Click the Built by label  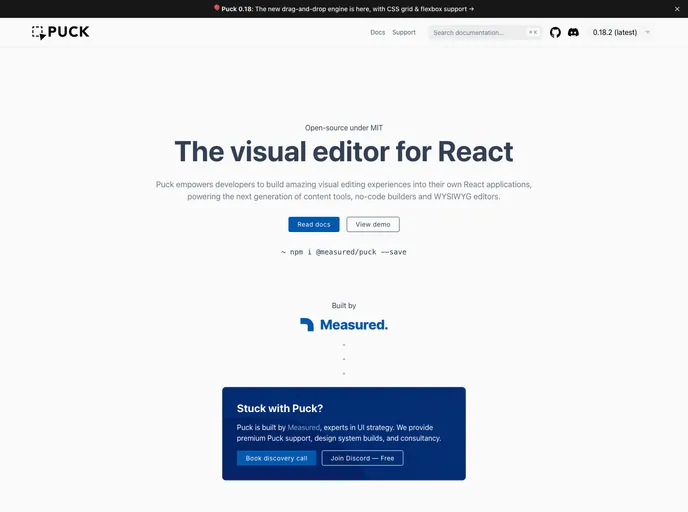coord(344,305)
